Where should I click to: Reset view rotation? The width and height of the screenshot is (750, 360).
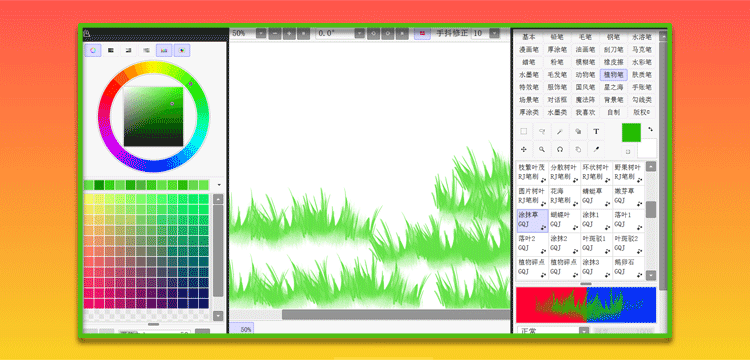402,33
